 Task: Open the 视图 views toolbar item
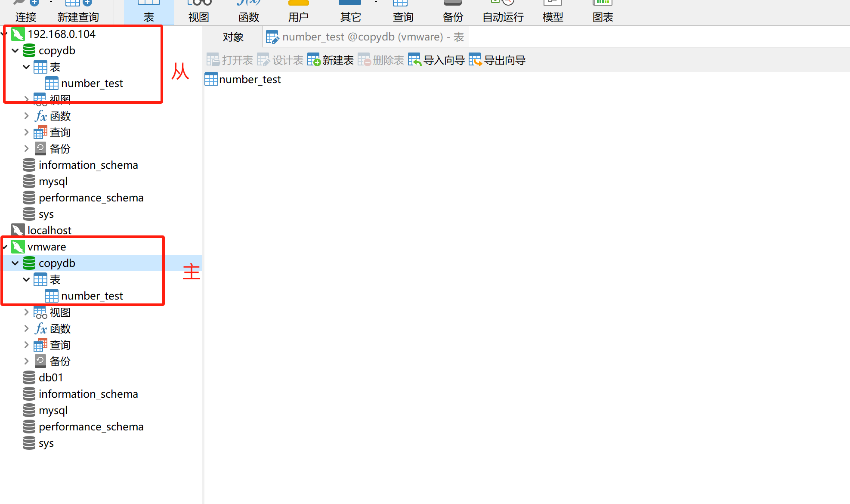pyautogui.click(x=199, y=12)
